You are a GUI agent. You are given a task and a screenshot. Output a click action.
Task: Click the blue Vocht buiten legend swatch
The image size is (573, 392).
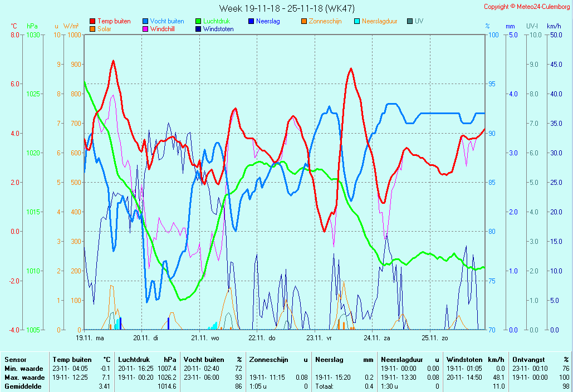145,21
